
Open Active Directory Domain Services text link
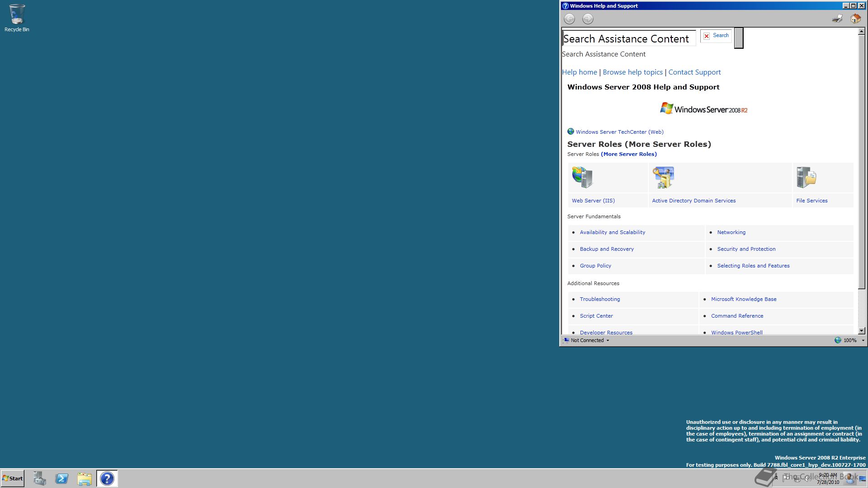click(x=693, y=201)
